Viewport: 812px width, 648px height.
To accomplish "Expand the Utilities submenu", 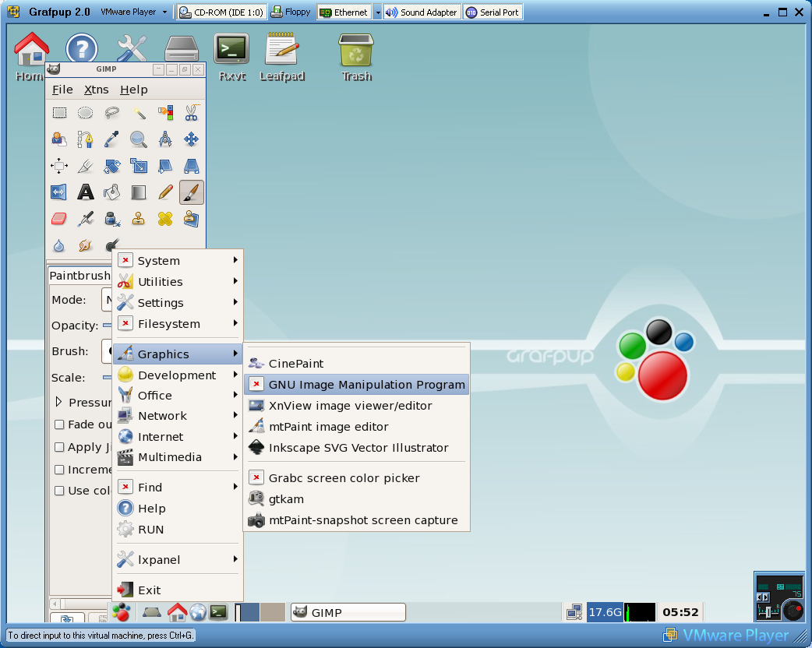I will click(178, 282).
